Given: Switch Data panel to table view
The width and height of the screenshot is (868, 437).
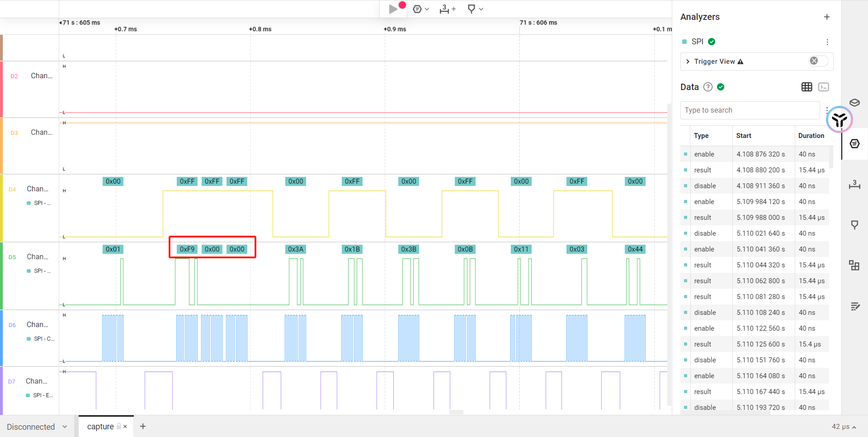Looking at the screenshot, I should coord(807,87).
